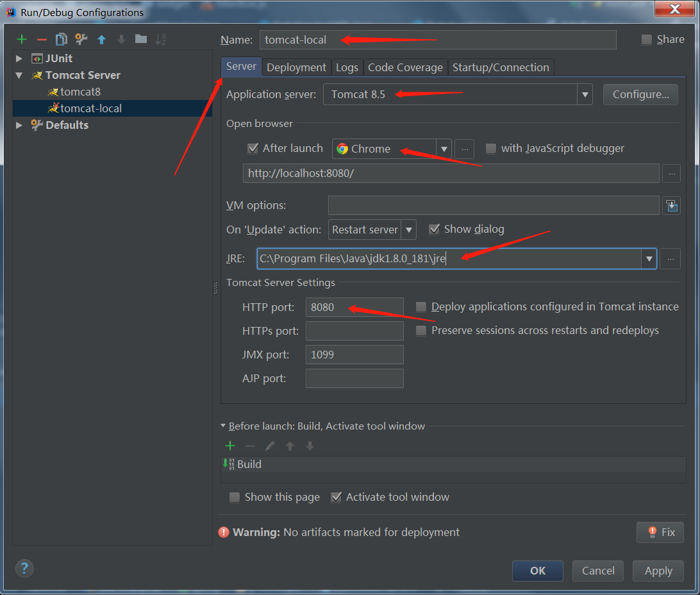The width and height of the screenshot is (700, 595).
Task: Remove before-launch task minus icon
Action: click(250, 446)
